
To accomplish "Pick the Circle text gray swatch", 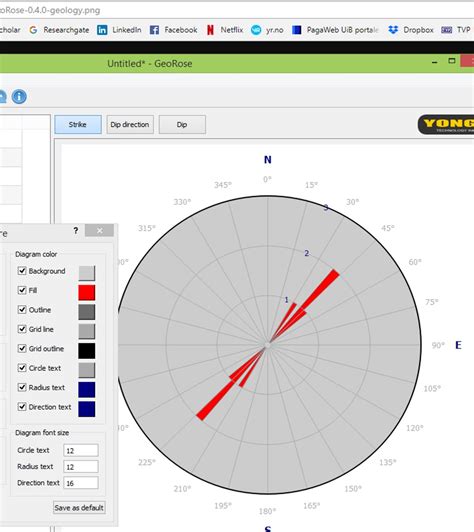I will [87, 370].
